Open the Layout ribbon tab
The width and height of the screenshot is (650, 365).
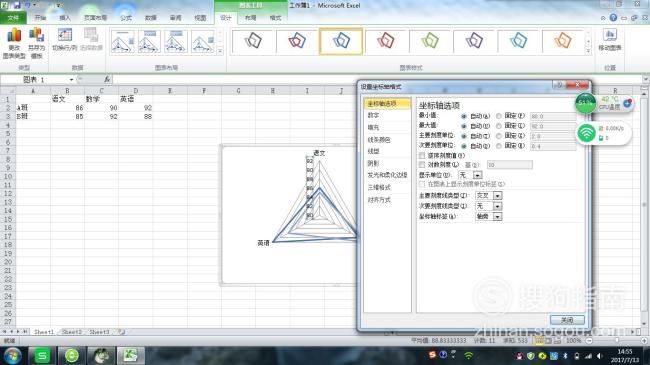pyautogui.click(x=250, y=18)
